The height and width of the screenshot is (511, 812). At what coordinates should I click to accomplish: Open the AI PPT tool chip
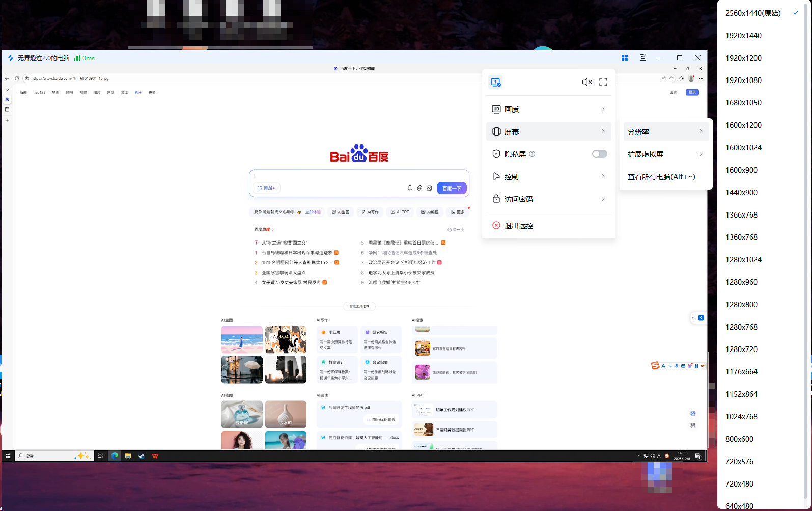(400, 212)
